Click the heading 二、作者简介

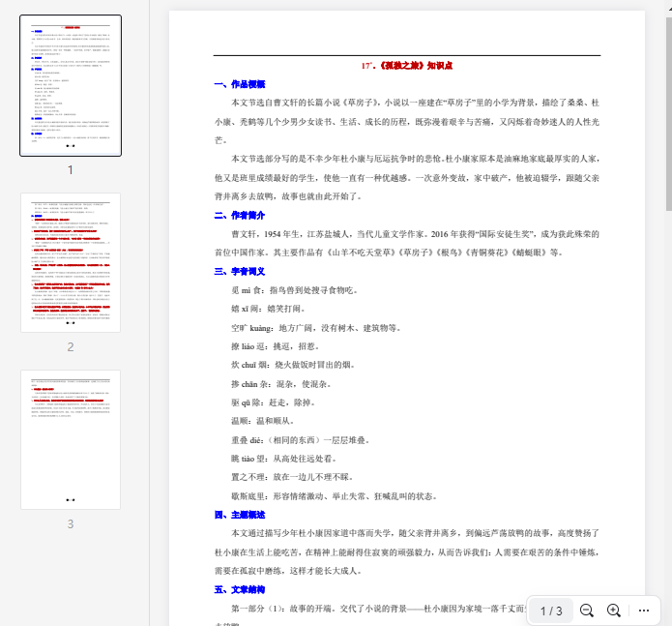(x=239, y=215)
